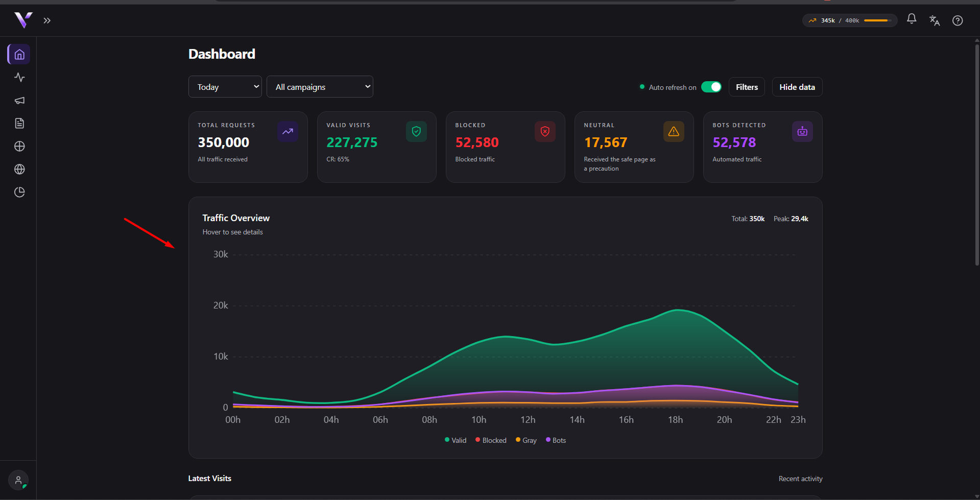Toggle the Bots series in chart legend
The width and height of the screenshot is (980, 500).
(x=556, y=440)
